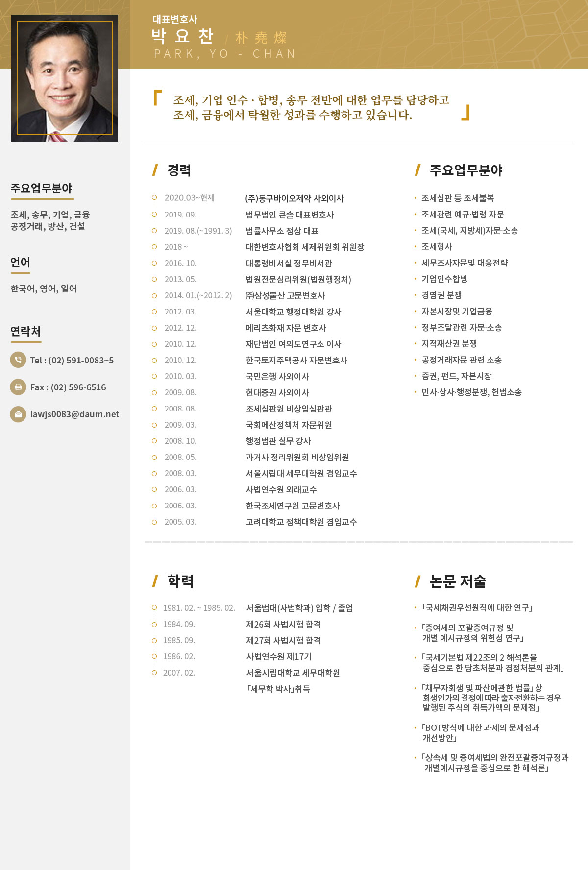Select the fax number "Fax : (02) 596-6516"

click(68, 387)
